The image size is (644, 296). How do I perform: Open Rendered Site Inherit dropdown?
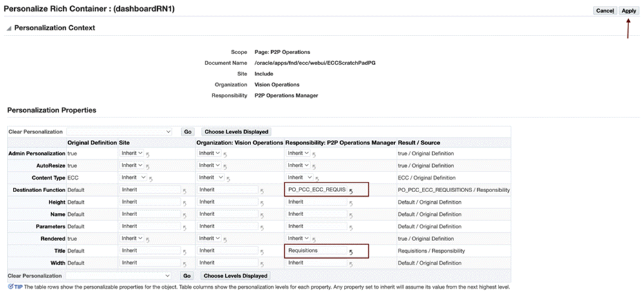coord(131,239)
